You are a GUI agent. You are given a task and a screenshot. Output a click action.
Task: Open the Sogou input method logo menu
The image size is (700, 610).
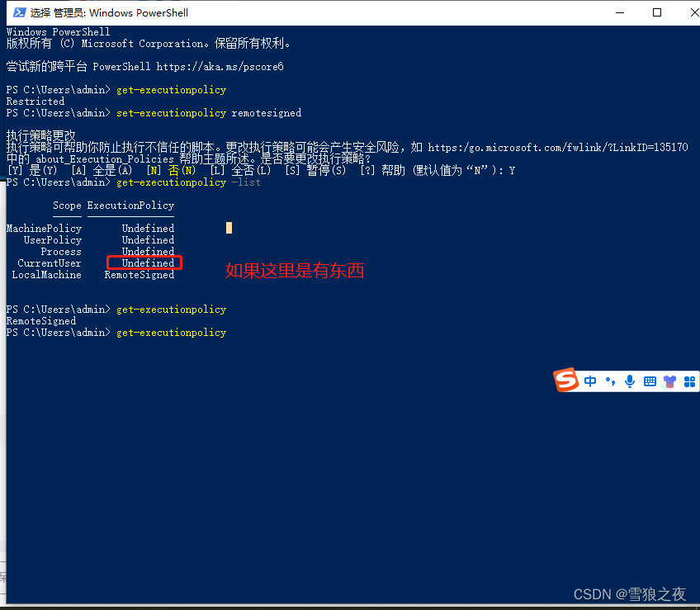tap(565, 381)
